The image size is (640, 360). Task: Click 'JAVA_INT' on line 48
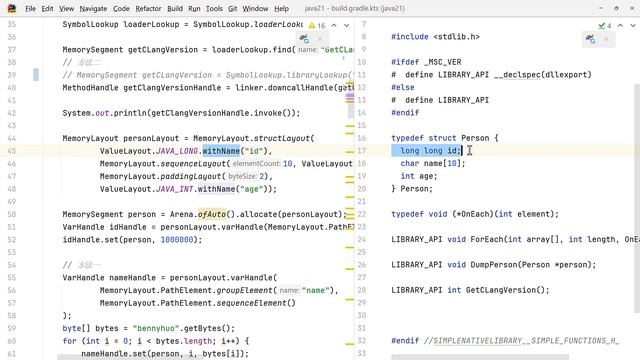pos(174,189)
